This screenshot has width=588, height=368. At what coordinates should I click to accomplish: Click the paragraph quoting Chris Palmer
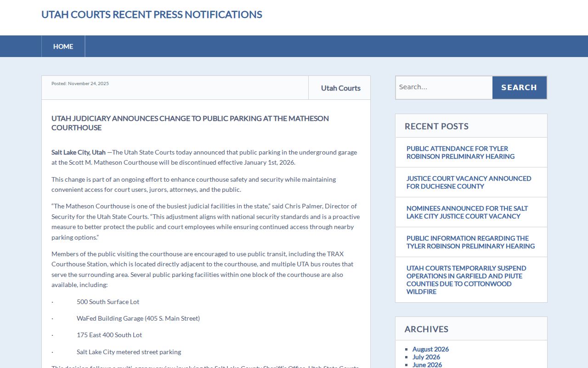point(206,222)
